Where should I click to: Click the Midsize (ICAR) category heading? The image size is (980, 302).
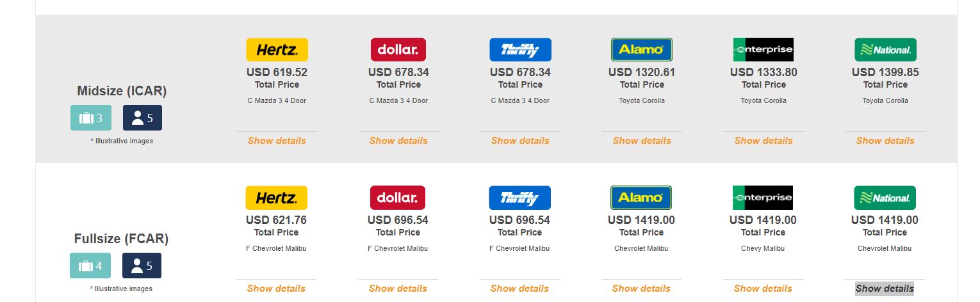(122, 91)
